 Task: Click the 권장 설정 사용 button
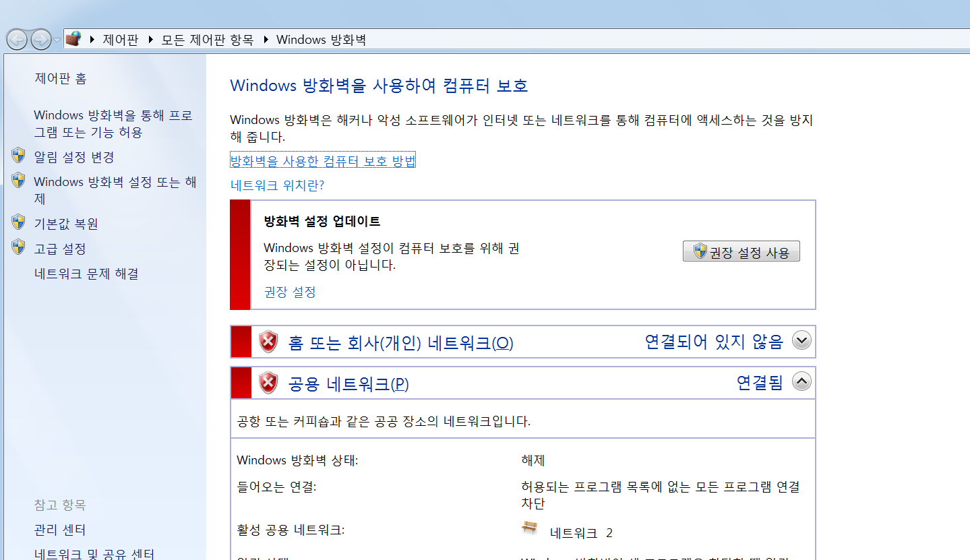741,251
